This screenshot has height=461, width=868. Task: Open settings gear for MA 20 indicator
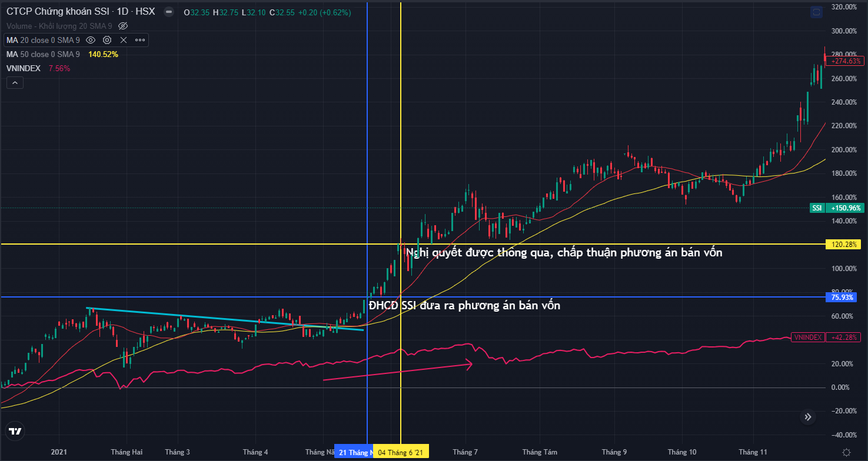coord(107,40)
